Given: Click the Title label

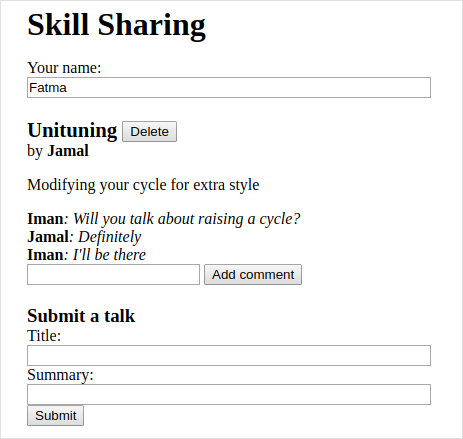Looking at the screenshot, I should [44, 336].
